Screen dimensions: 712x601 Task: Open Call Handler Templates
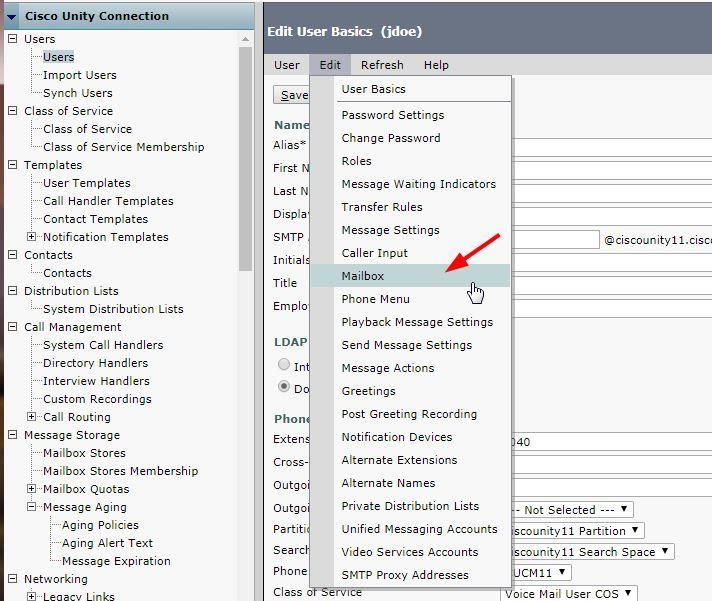pyautogui.click(x=108, y=201)
